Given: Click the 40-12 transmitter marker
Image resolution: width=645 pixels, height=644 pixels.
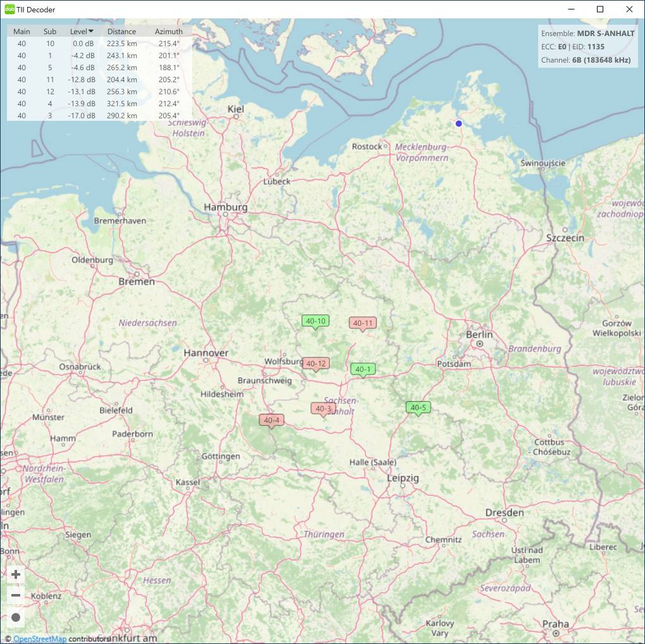Looking at the screenshot, I should [316, 364].
